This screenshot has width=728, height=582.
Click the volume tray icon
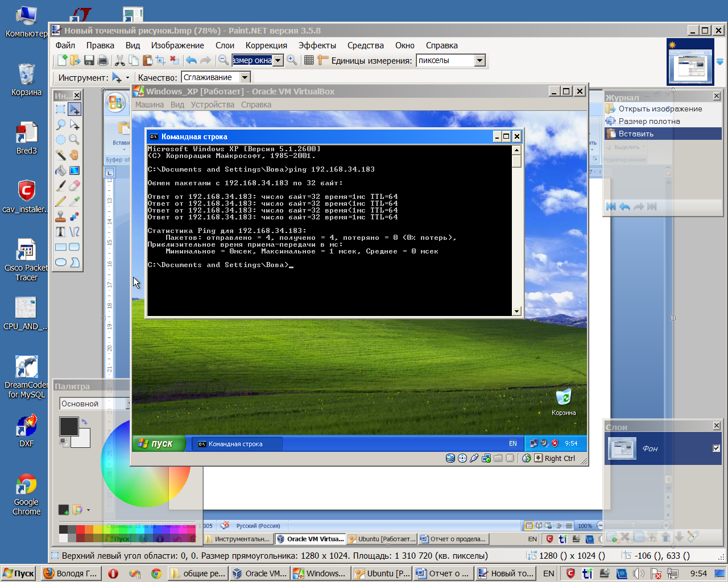pyautogui.click(x=638, y=573)
